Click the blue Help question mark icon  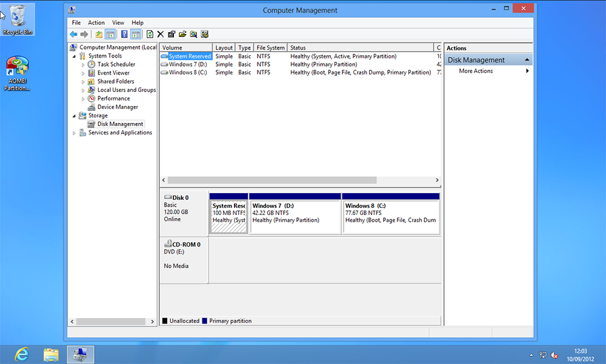[x=124, y=35]
